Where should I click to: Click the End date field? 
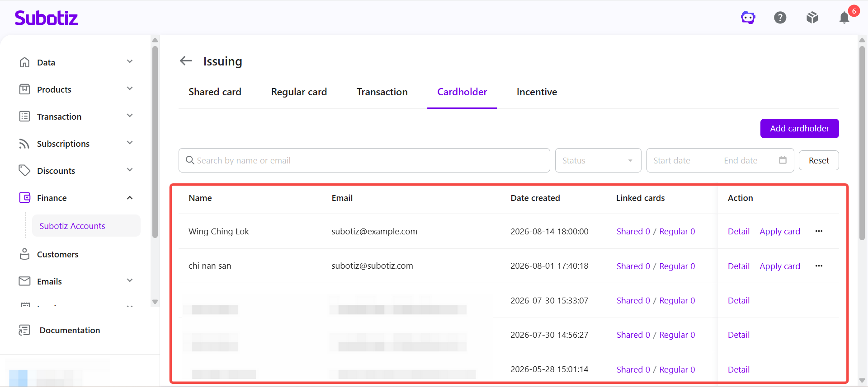[741, 160]
